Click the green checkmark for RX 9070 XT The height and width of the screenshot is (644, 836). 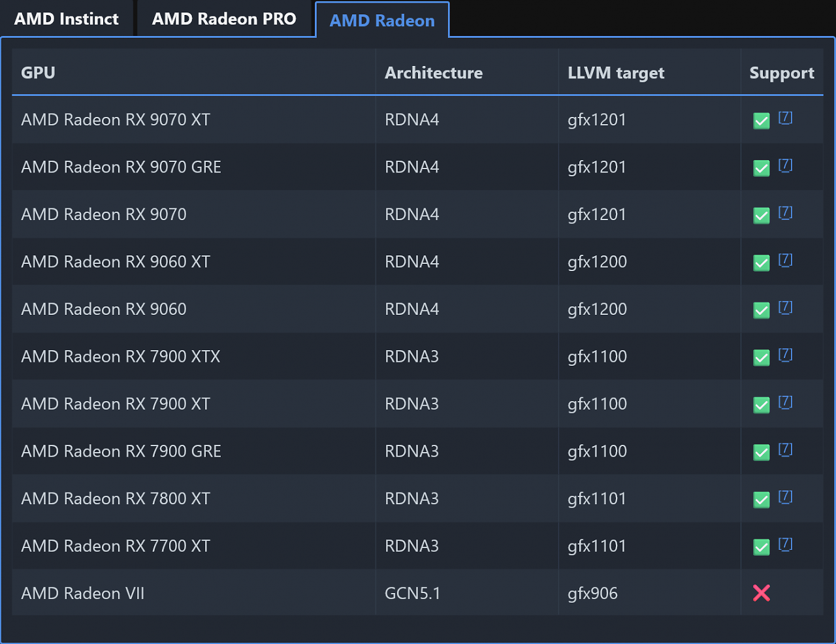(761, 121)
